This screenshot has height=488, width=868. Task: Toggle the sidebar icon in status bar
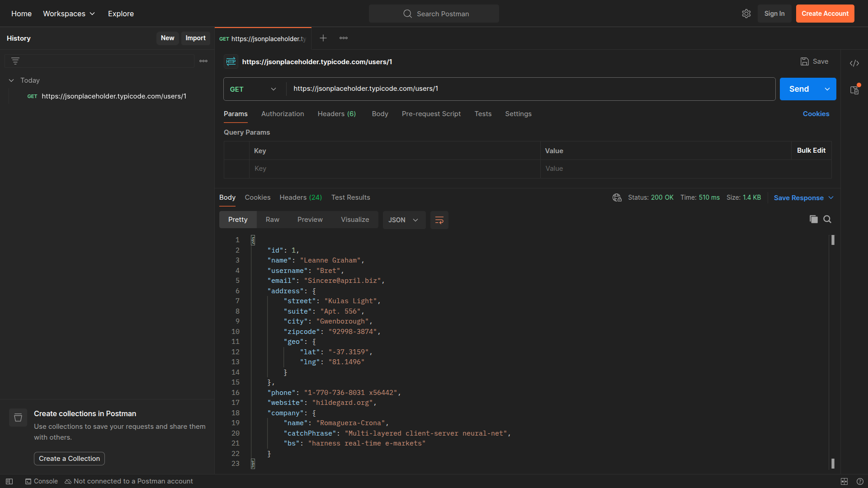[9, 481]
